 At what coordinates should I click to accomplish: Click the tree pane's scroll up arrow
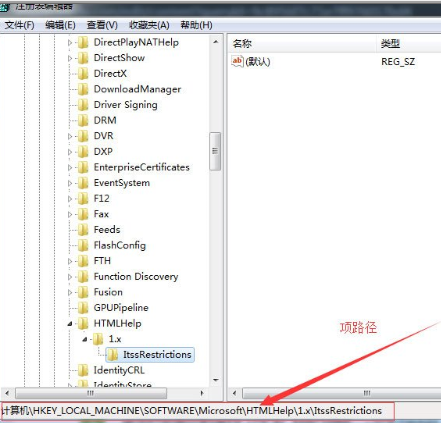click(216, 42)
